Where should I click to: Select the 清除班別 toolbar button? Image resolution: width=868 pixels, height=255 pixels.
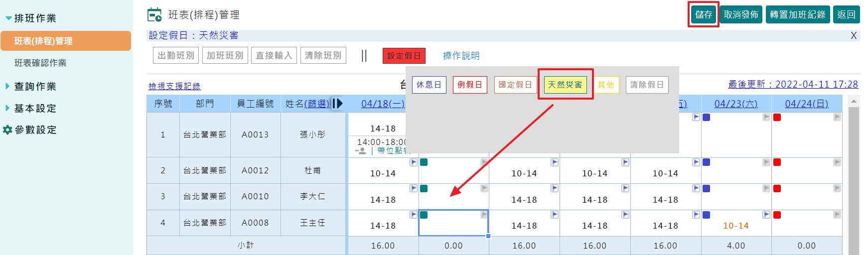(323, 55)
